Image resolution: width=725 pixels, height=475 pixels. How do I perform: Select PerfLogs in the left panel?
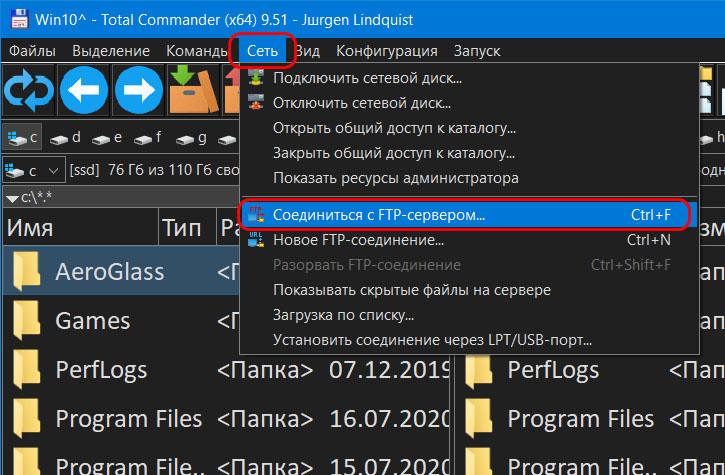point(101,370)
